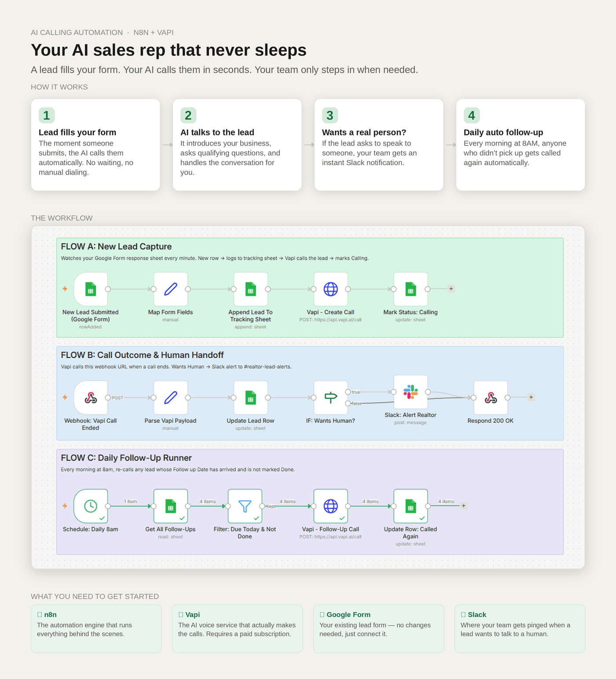Click the lightning trigger icon in Flow A
The height and width of the screenshot is (679, 616).
[65, 289]
